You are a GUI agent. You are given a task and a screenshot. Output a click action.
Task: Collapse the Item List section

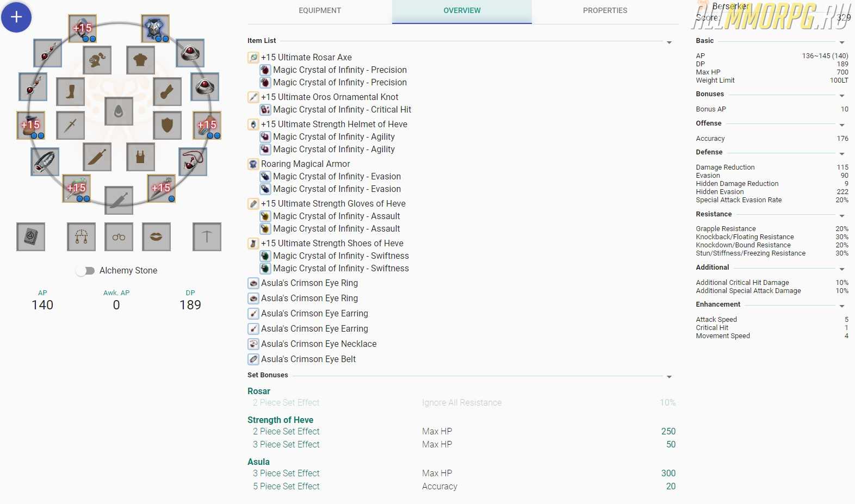[x=669, y=42]
